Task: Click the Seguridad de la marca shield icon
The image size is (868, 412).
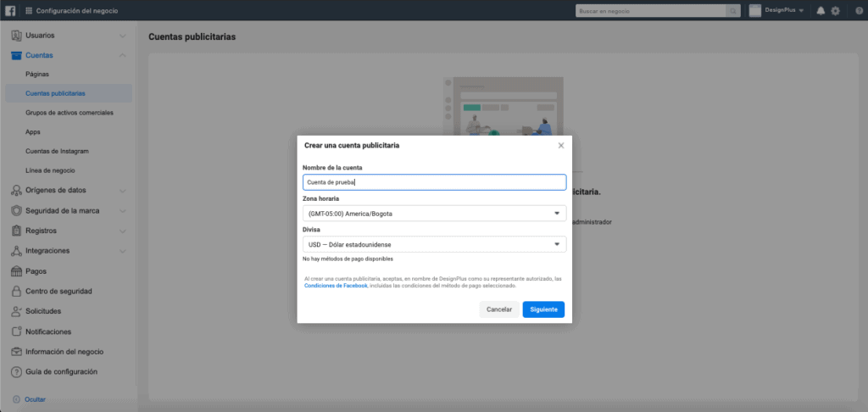Action: (17, 211)
